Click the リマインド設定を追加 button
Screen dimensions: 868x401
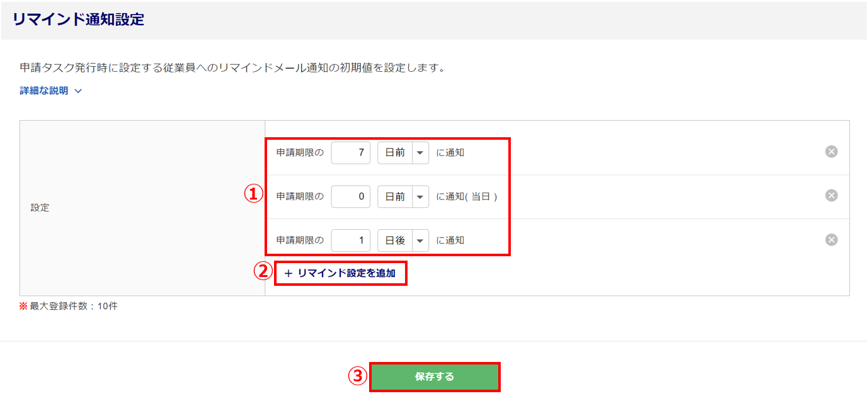click(x=340, y=273)
